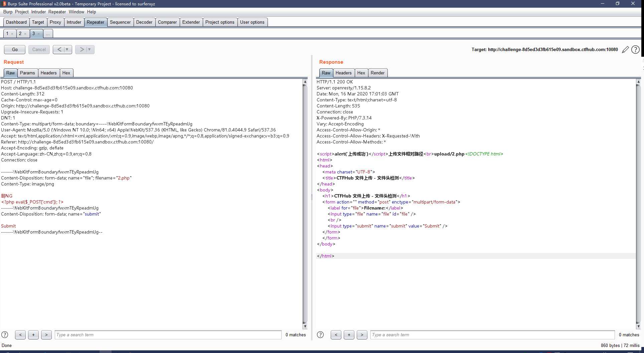Show response Render view
The width and height of the screenshot is (644, 353).
point(378,73)
